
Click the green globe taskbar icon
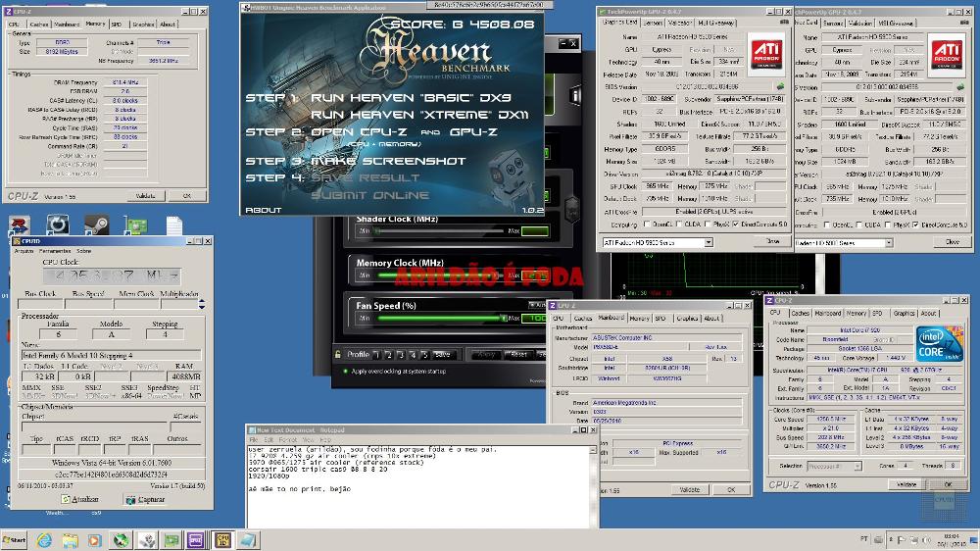tap(121, 540)
